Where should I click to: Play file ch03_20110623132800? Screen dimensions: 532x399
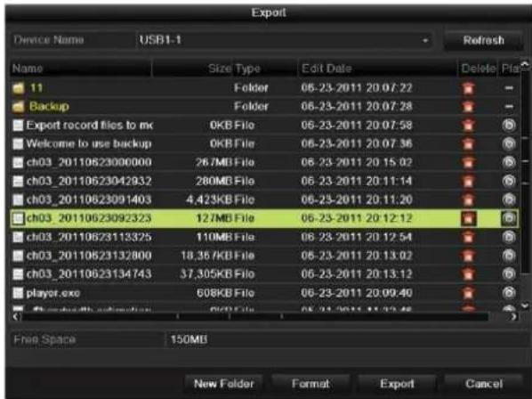coord(509,256)
